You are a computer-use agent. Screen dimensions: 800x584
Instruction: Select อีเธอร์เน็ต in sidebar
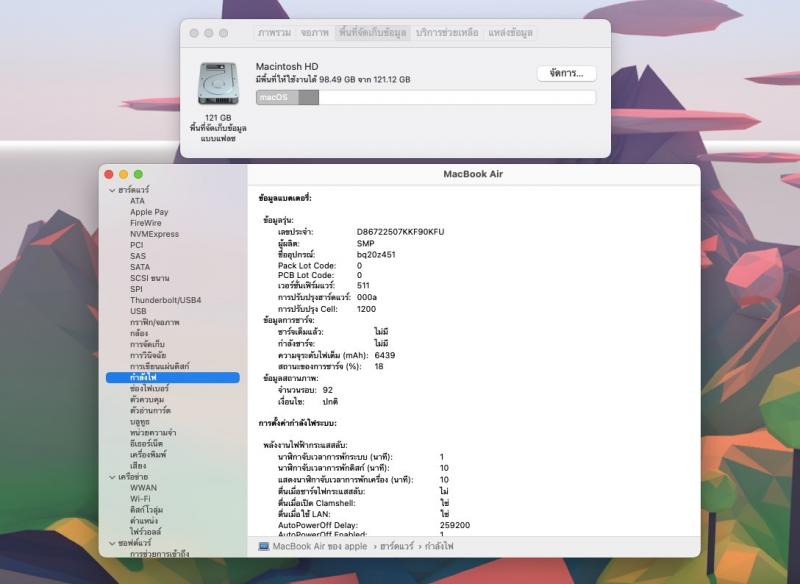tap(146, 444)
